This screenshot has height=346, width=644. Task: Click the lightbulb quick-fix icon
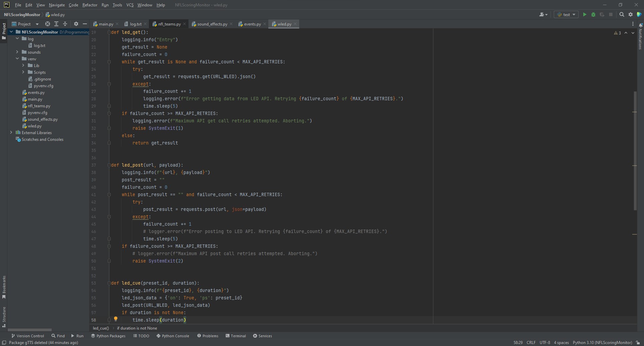(x=116, y=319)
